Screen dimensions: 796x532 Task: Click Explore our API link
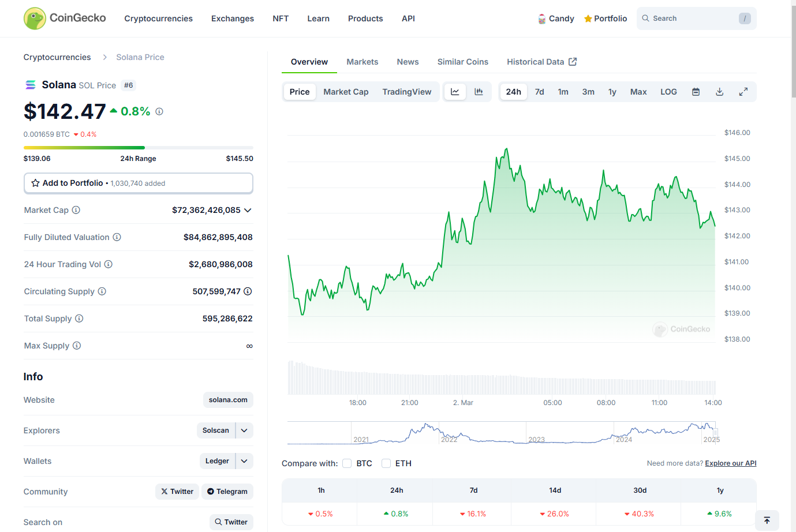731,463
